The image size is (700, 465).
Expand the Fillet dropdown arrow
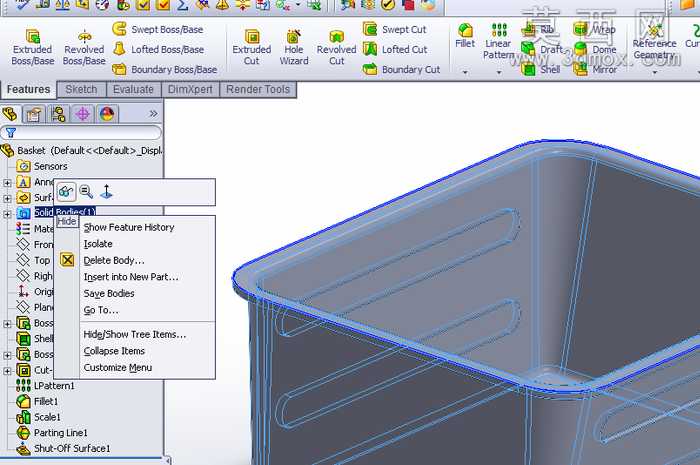465,72
